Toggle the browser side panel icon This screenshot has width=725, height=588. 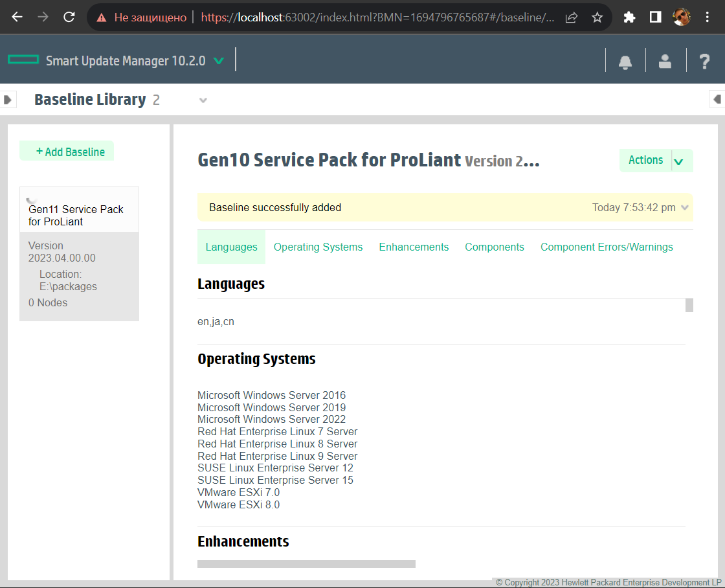[655, 17]
